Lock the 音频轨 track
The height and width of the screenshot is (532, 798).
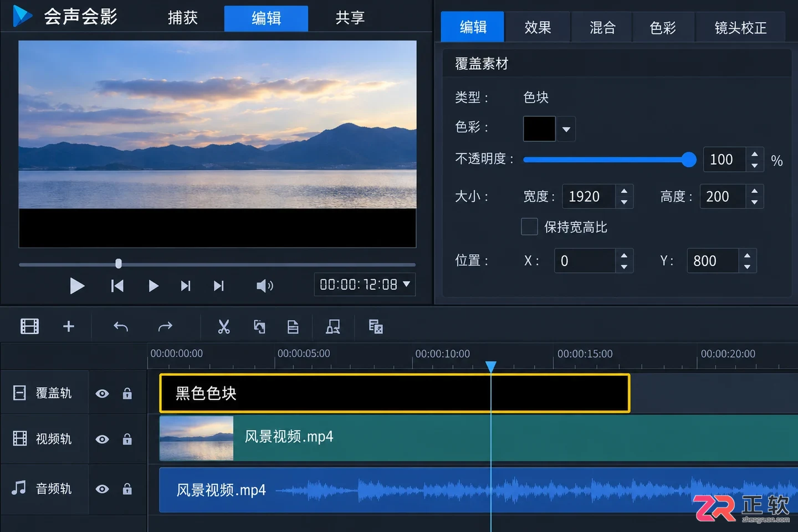point(127,489)
